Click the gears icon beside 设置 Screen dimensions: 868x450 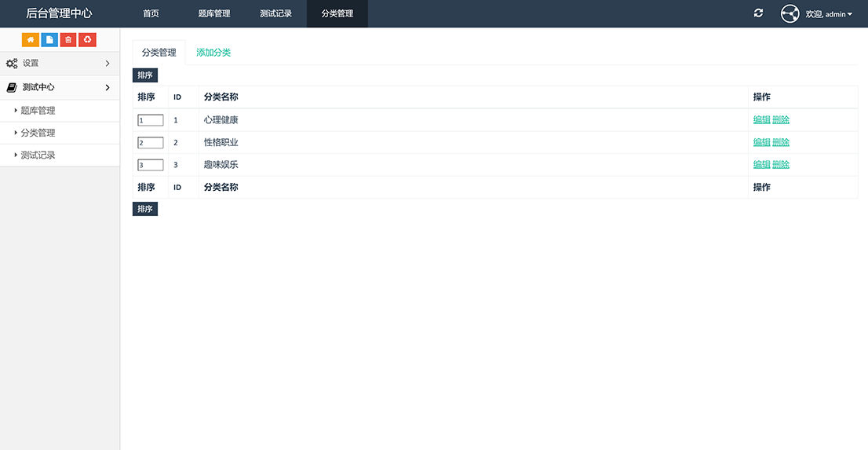pos(12,64)
